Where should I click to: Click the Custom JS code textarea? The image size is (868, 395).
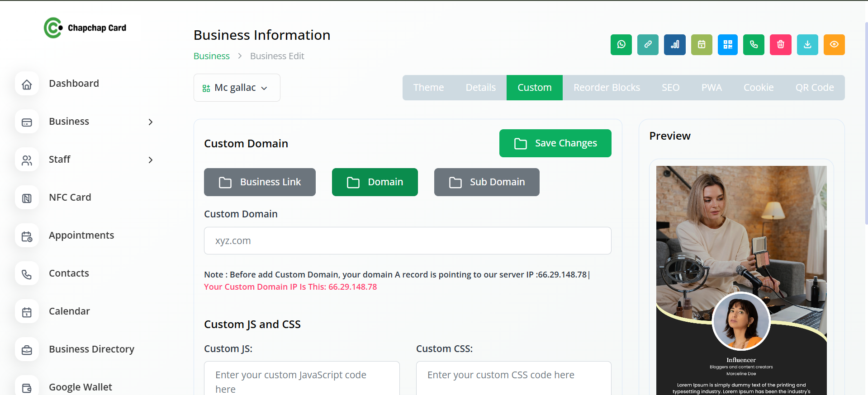[x=302, y=378]
